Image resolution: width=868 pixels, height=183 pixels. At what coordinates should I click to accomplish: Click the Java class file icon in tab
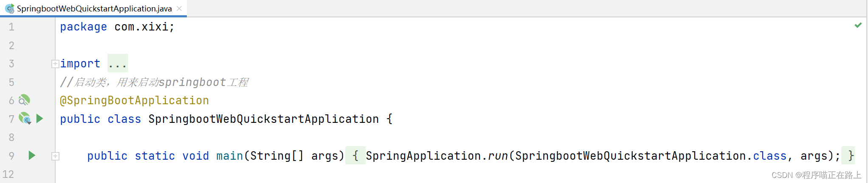(9, 8)
